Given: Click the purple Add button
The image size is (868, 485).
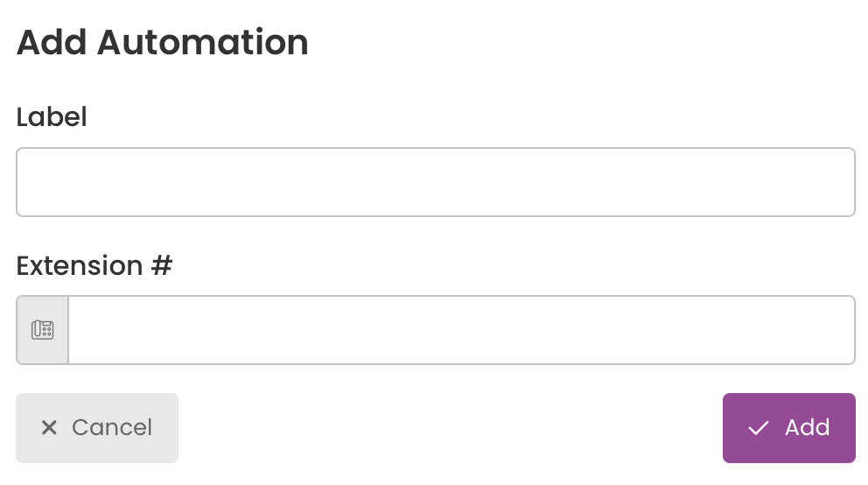Looking at the screenshot, I should (x=789, y=428).
